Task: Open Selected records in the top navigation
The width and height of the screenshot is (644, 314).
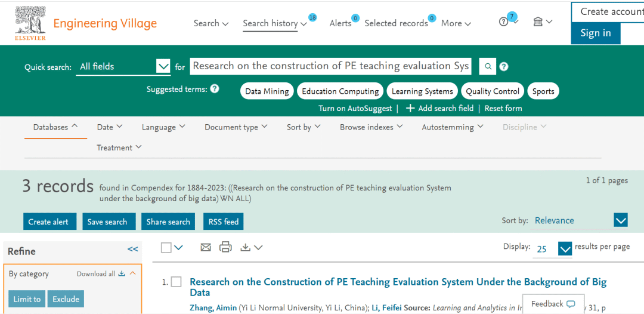Action: [397, 23]
